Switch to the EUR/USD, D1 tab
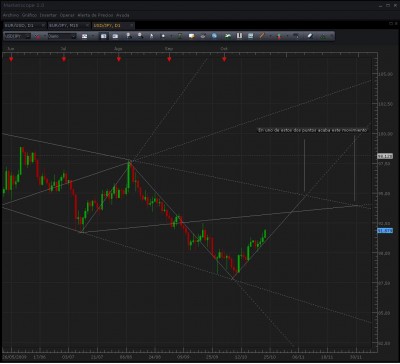This screenshot has width=400, height=364. (22, 25)
